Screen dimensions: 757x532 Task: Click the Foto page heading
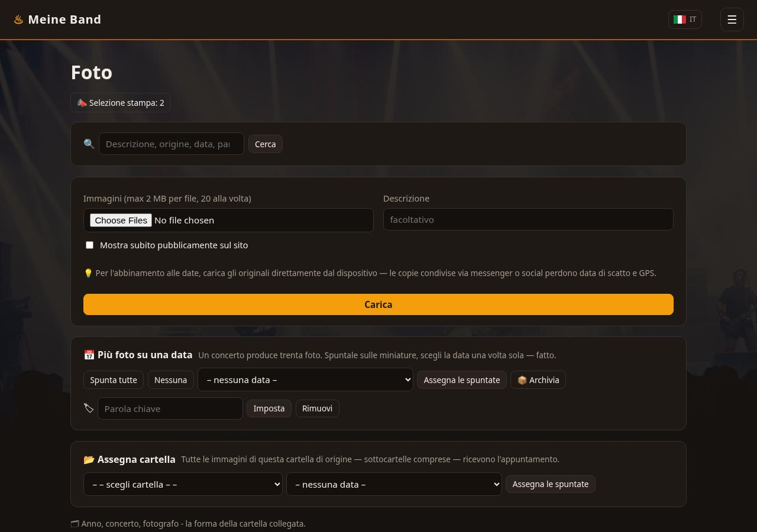click(92, 72)
